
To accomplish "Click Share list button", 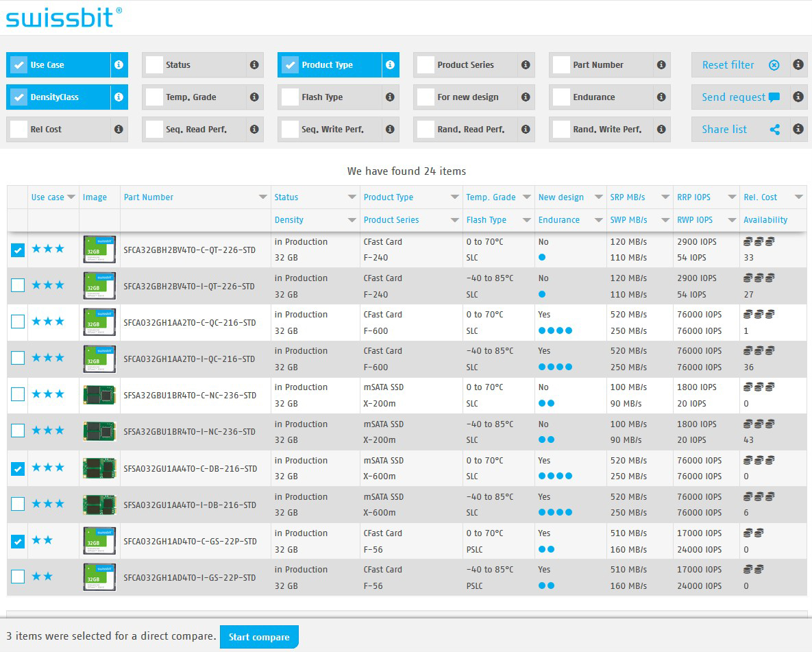I will tap(741, 129).
